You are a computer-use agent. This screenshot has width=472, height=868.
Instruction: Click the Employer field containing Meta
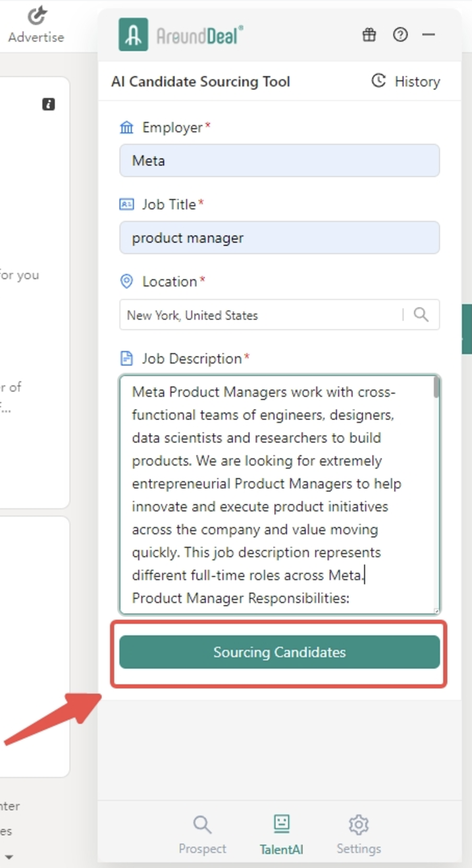[279, 161]
